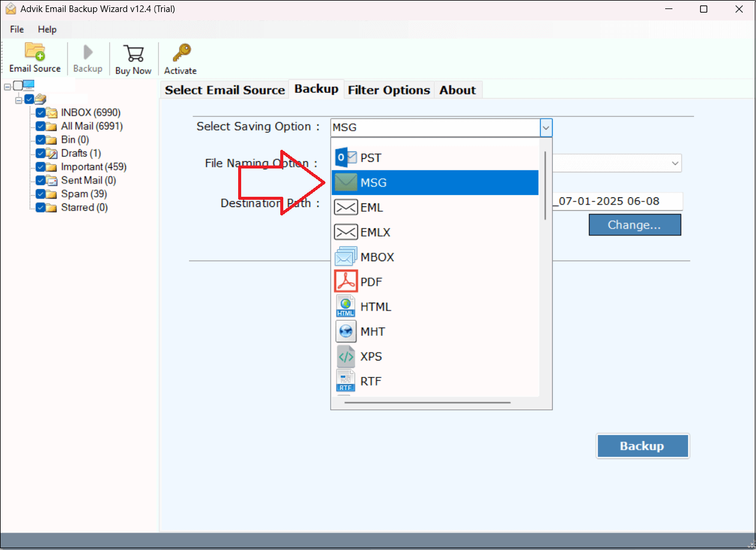Uncheck the INBOX folder checkbox
This screenshot has height=550, width=756.
coord(41,112)
